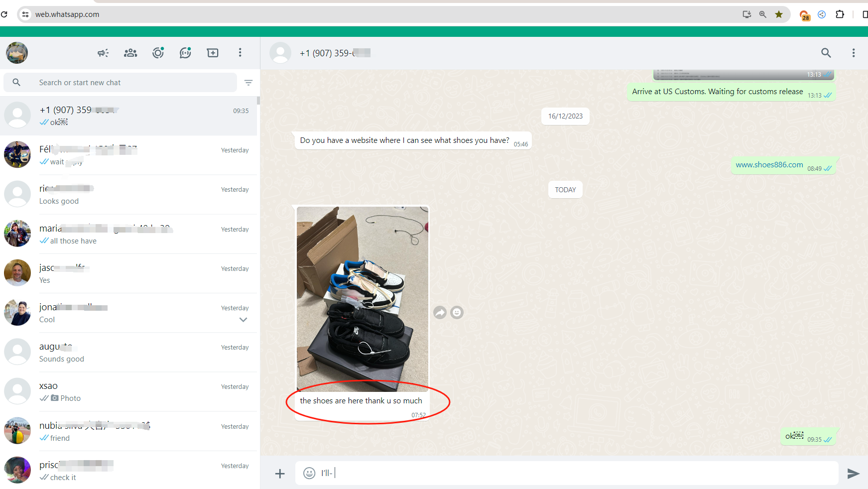Bookmark this page with the star icon
Screen dimensions: 868x489
coord(779,14)
